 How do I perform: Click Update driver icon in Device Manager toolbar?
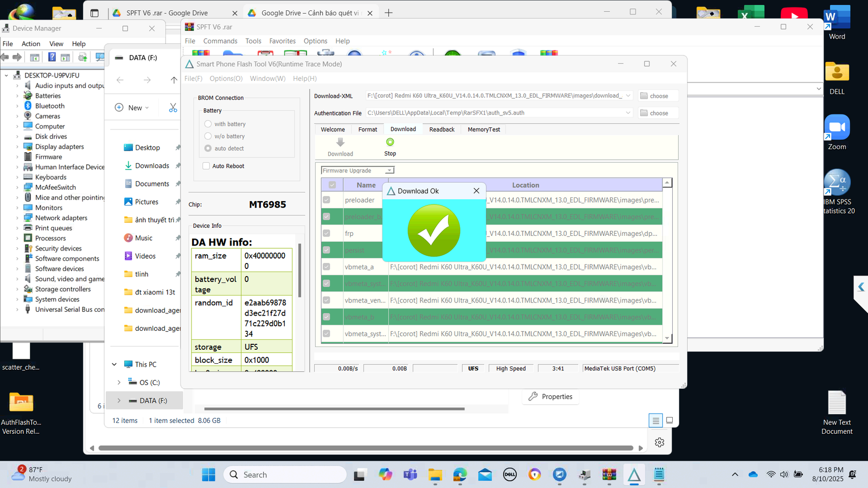coord(82,57)
